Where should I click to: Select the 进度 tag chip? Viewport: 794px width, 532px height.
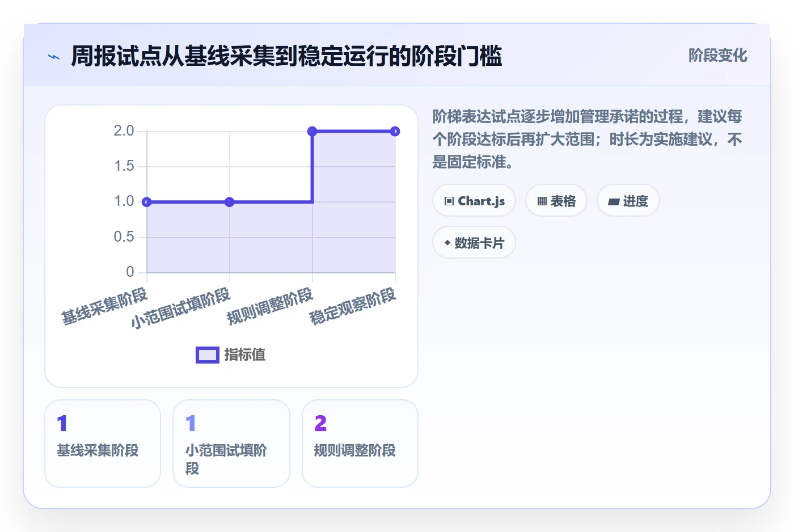pos(628,201)
